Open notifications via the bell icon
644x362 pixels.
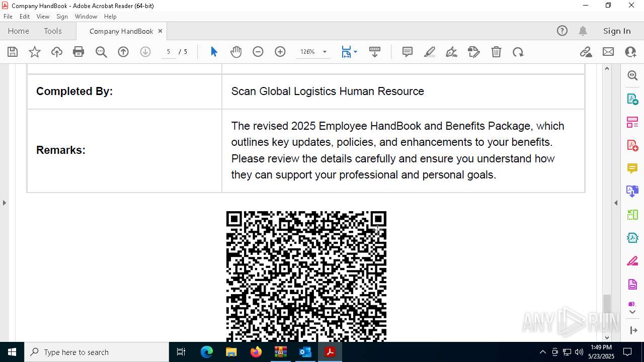pos(583,31)
